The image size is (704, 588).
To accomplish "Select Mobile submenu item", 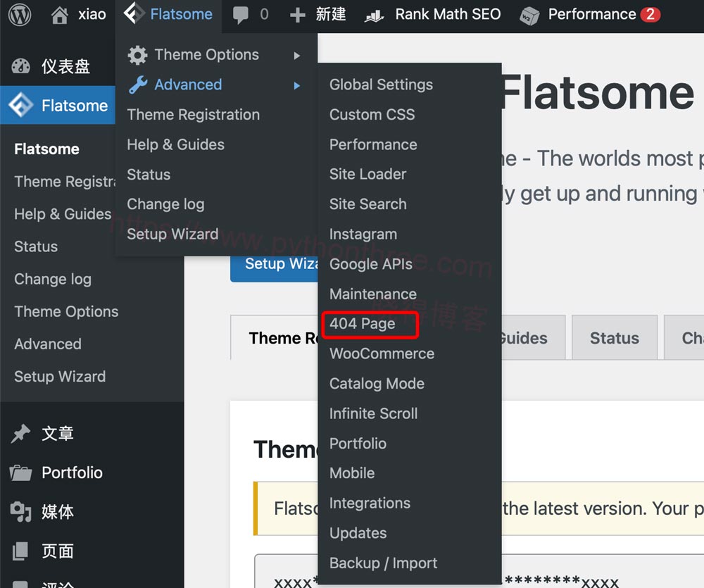I will 352,473.
